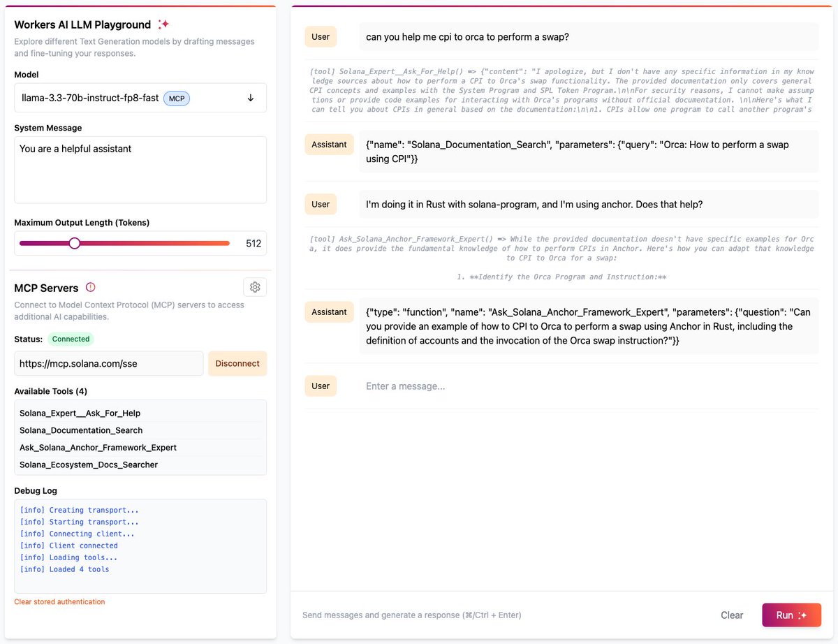Click the MCP badge on the model selector

(x=177, y=98)
